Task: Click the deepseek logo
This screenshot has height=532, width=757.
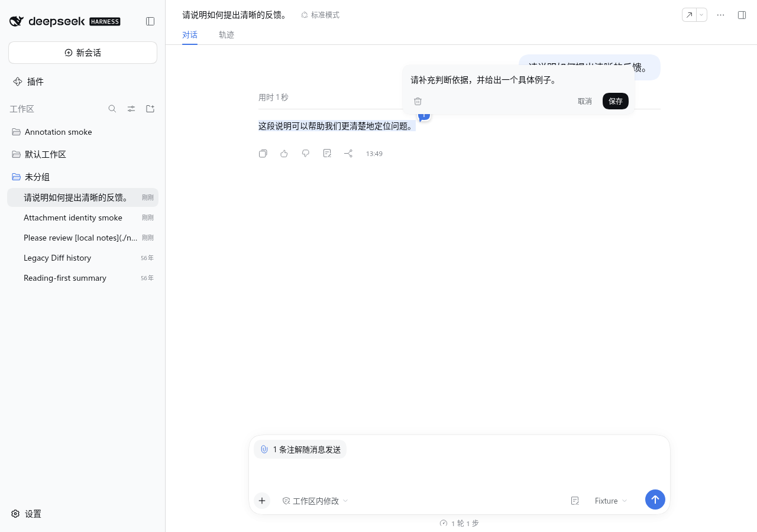Action: click(64, 21)
